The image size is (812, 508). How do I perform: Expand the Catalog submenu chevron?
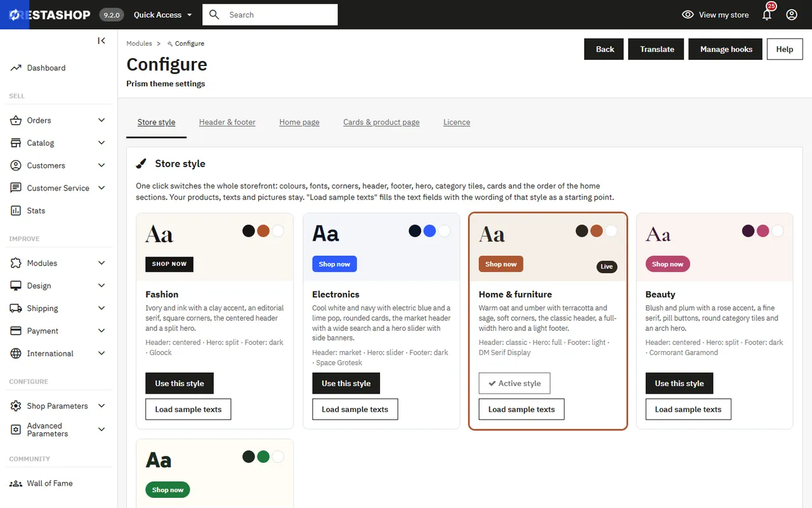pos(101,143)
